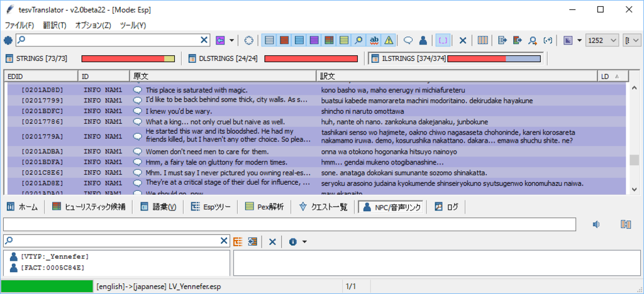
Task: Click translation 'shincho ni naruto omottawa'
Action: point(363,111)
